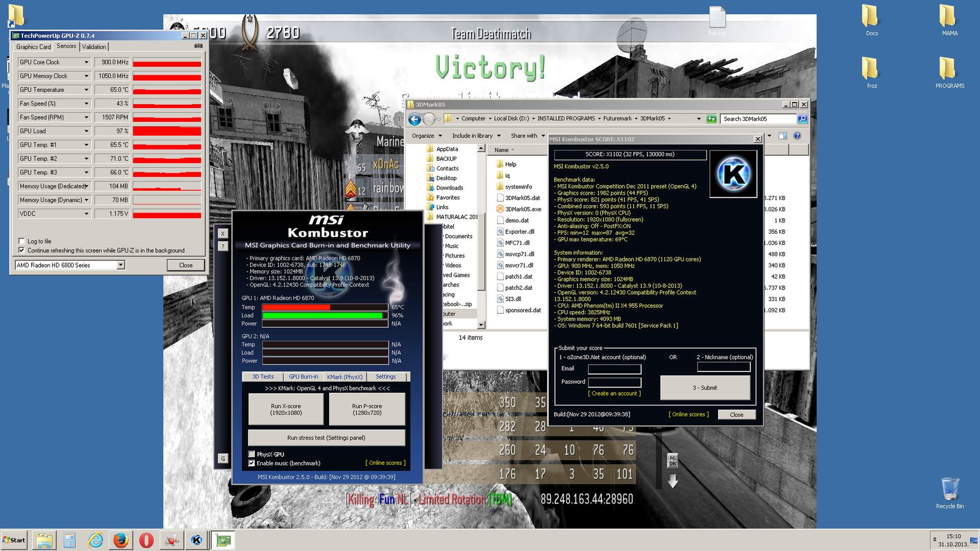
Task: Click the Start button
Action: point(14,540)
